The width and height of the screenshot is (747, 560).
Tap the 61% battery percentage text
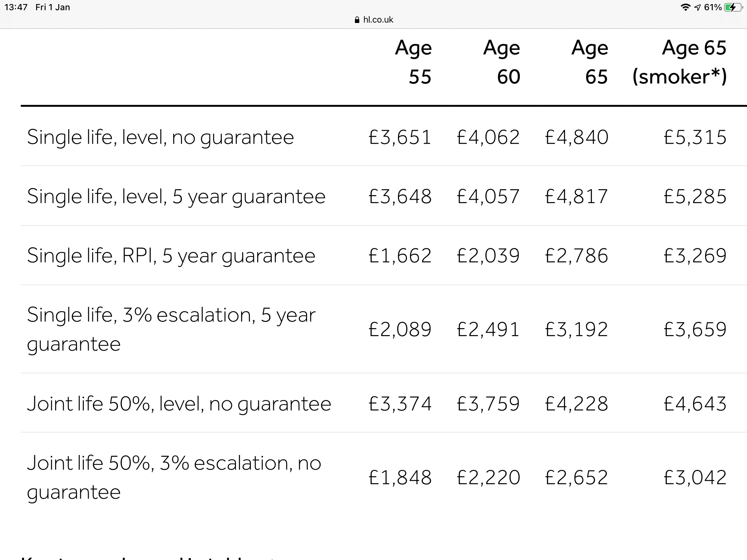tap(713, 7)
